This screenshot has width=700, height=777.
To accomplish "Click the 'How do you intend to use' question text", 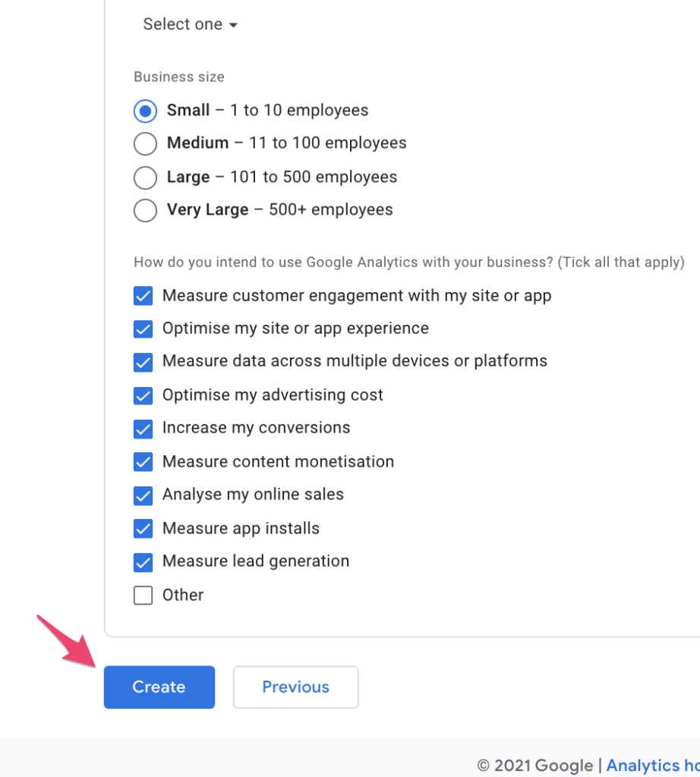I will click(x=409, y=262).
